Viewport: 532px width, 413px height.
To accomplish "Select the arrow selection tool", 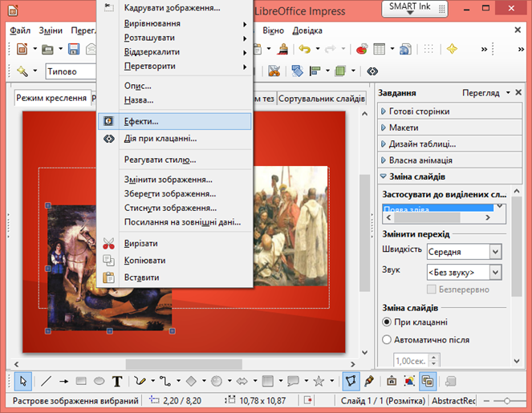I will [x=23, y=381].
